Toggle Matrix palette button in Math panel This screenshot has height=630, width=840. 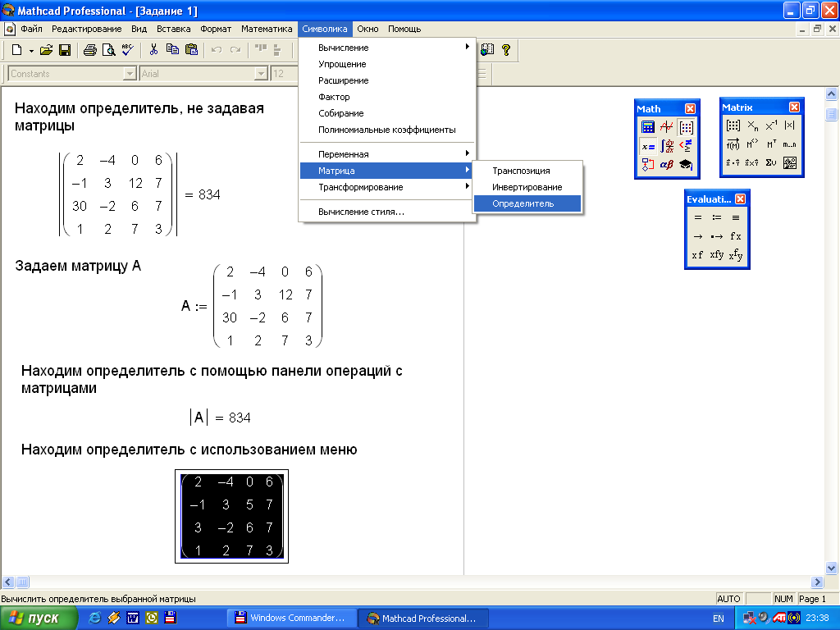(687, 127)
